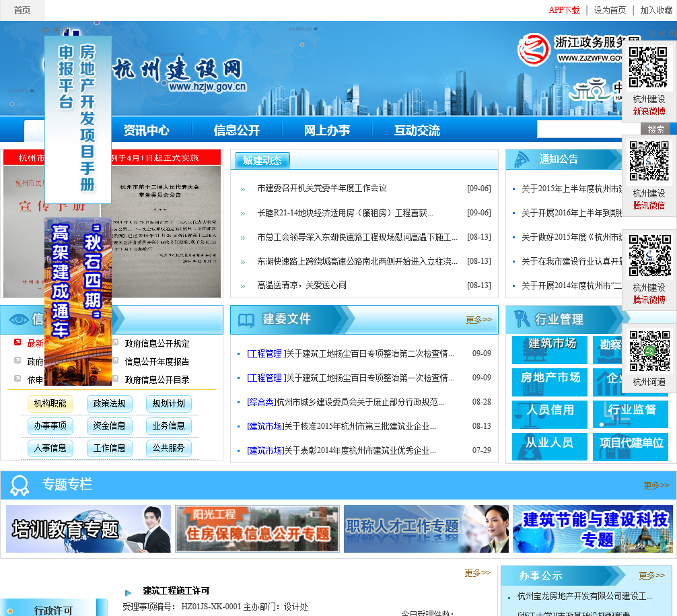
Task: Click the 办事事项 button
Action: pyautogui.click(x=50, y=426)
